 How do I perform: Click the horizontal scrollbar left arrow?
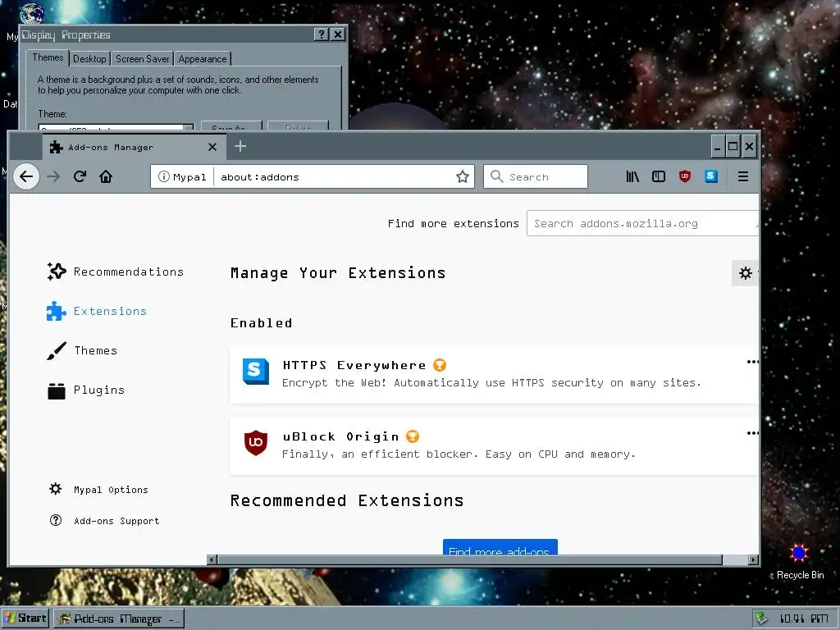[212, 559]
